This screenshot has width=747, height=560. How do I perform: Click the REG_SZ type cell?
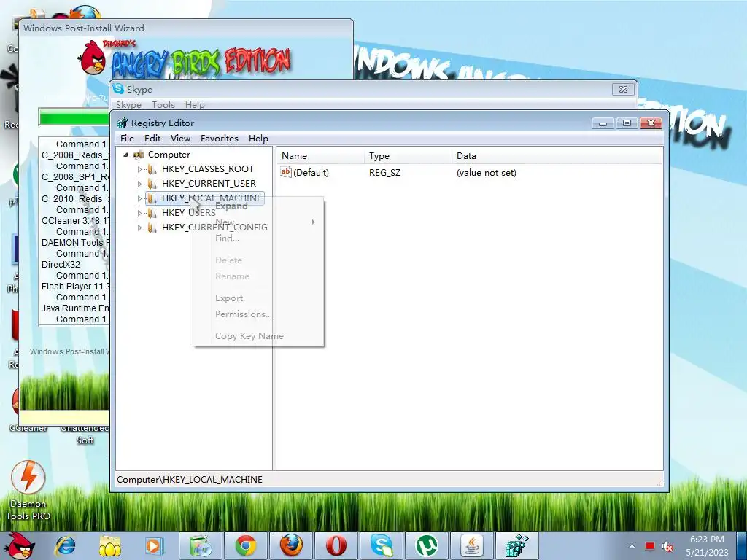(x=384, y=172)
